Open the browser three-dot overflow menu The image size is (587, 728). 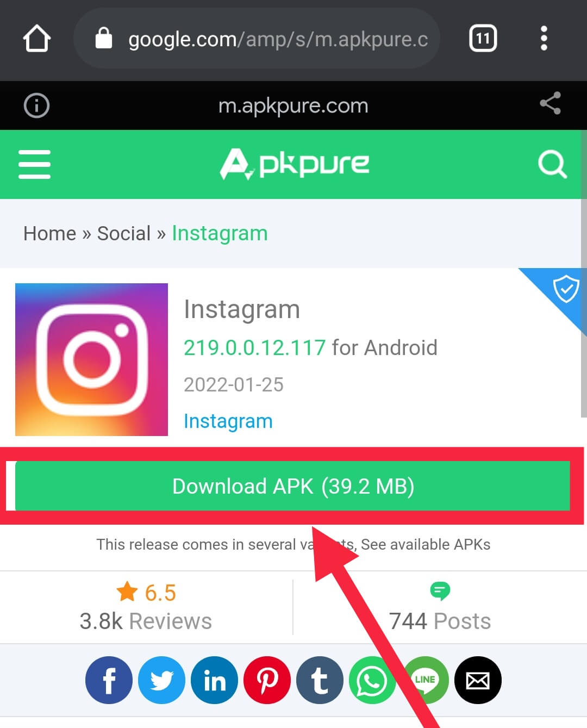click(x=544, y=39)
